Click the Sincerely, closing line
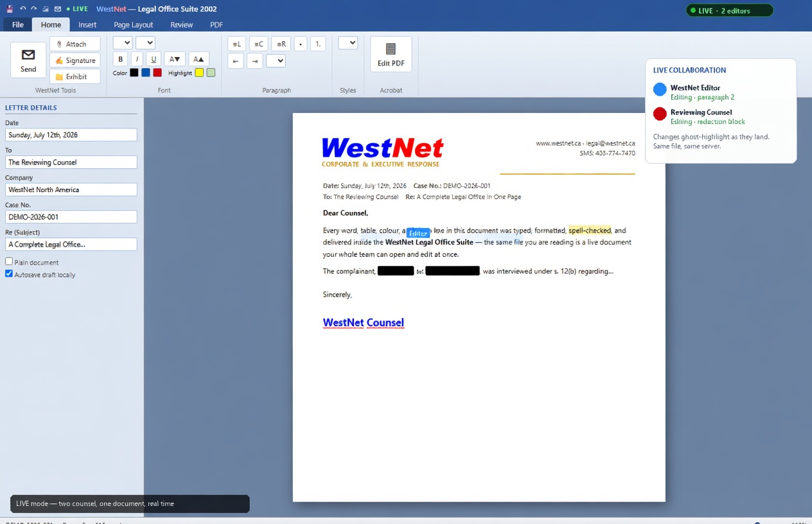The image size is (812, 524). click(x=337, y=294)
